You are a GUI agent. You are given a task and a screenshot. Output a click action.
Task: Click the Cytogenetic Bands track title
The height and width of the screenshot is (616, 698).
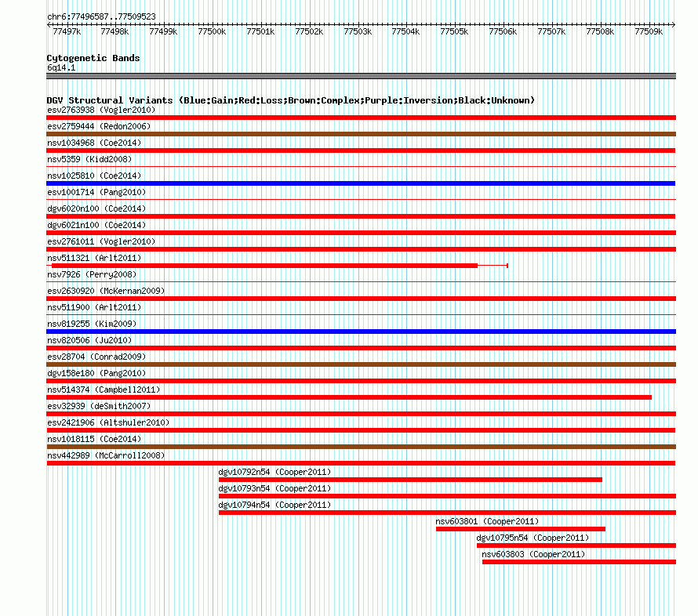(93, 58)
